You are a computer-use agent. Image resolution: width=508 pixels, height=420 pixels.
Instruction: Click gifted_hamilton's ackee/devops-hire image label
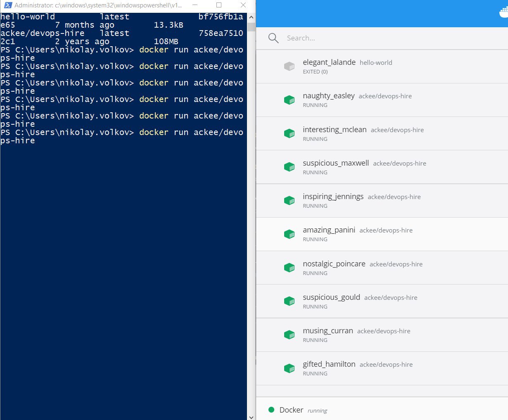386,365
